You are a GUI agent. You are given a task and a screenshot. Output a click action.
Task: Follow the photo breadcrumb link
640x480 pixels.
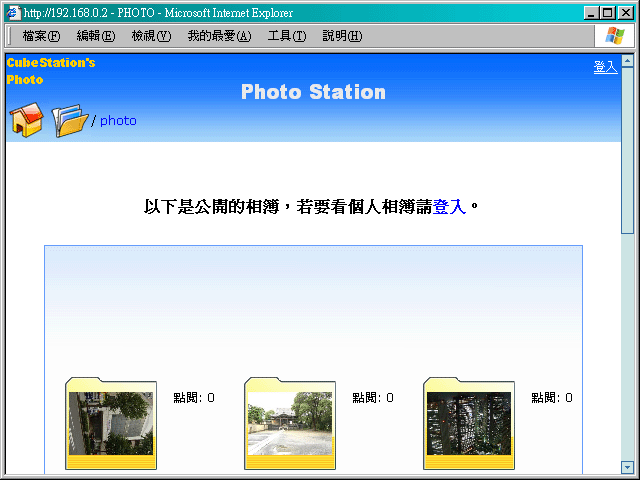click(118, 121)
